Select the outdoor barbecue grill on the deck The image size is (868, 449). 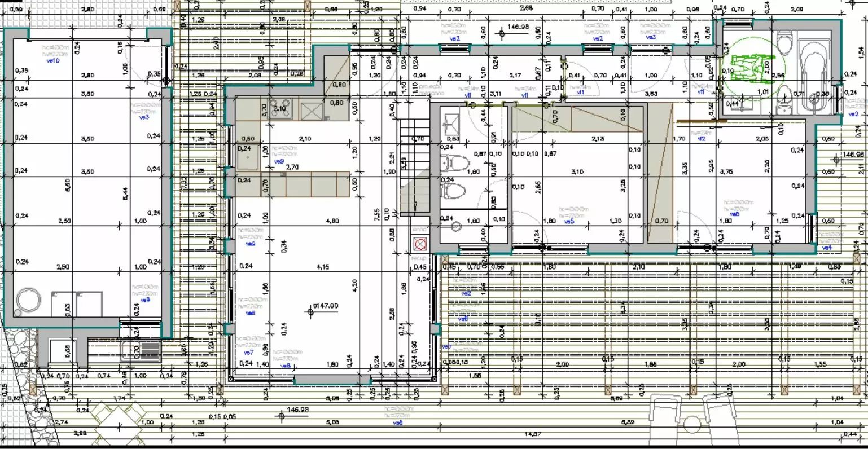[x=141, y=351]
